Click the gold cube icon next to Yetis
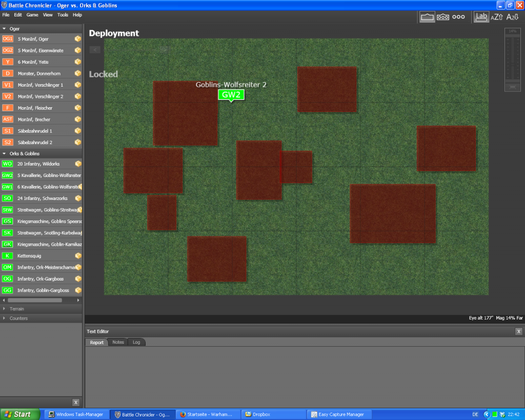 point(78,62)
